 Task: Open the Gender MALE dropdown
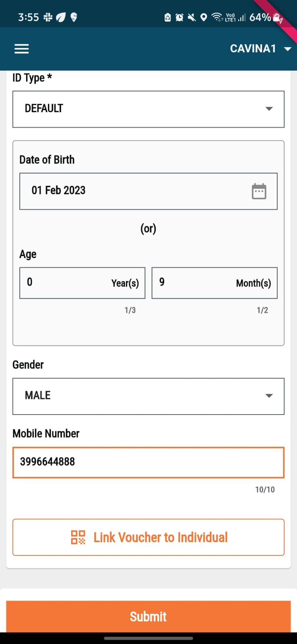tap(148, 396)
